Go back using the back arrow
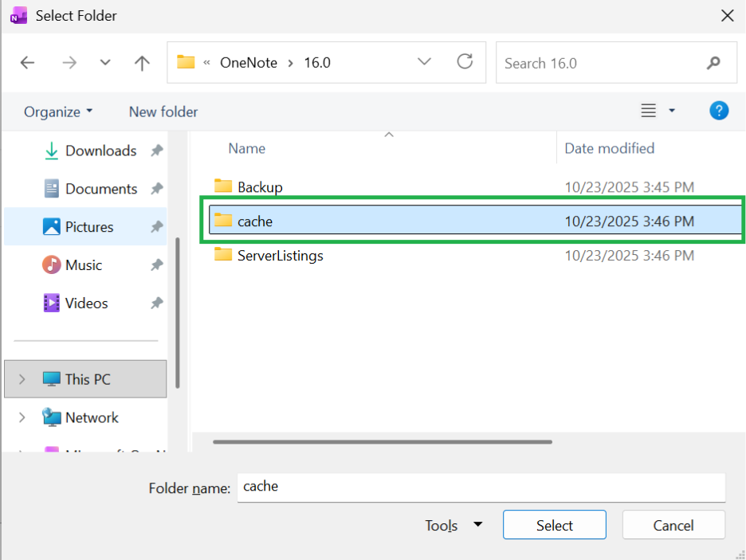746x560 pixels. tap(28, 63)
